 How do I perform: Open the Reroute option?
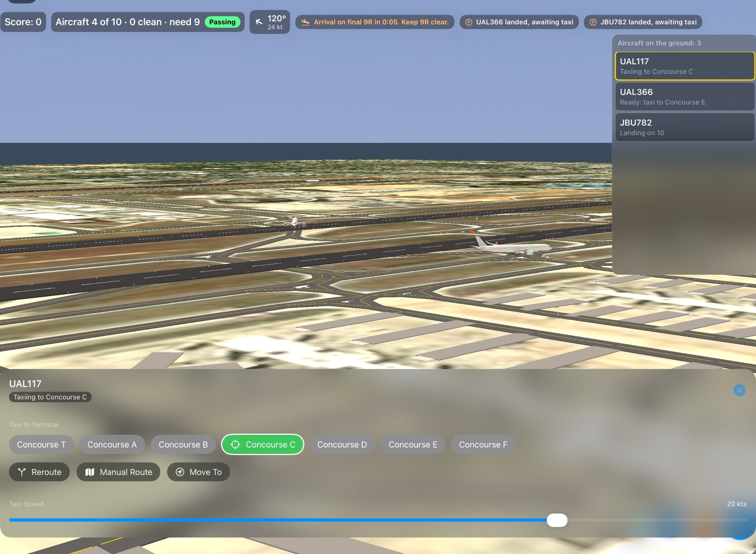(x=39, y=472)
